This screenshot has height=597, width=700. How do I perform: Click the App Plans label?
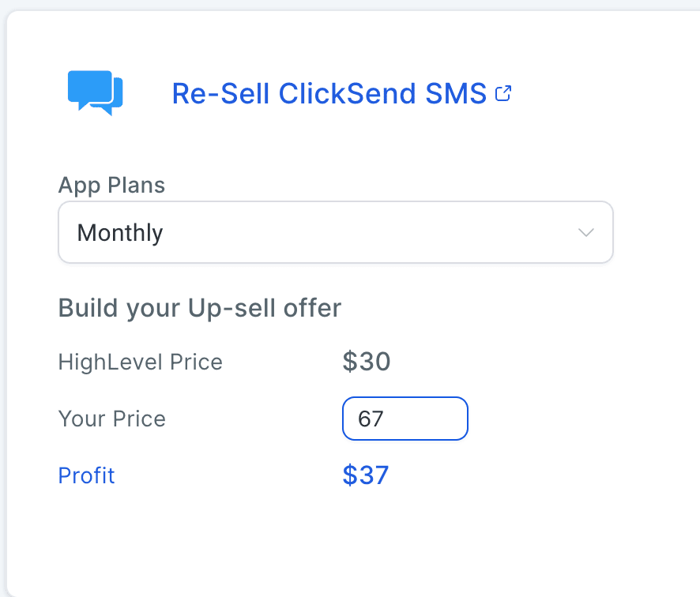tap(111, 185)
